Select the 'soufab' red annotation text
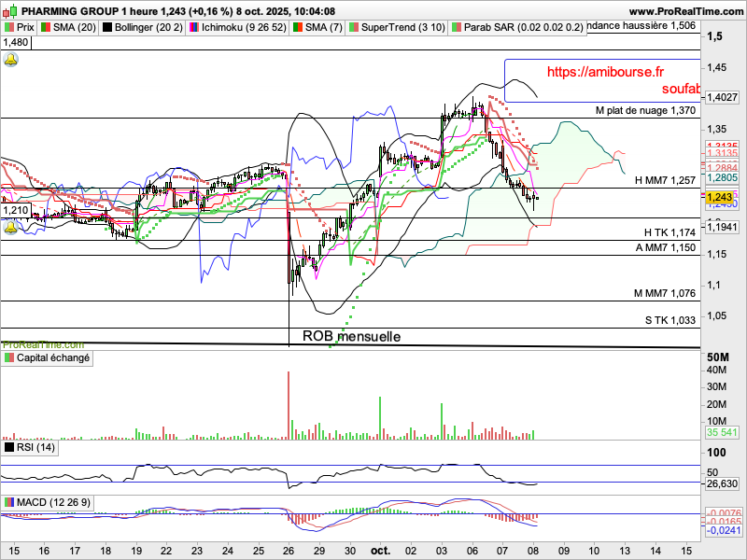747x560 pixels. coord(681,89)
